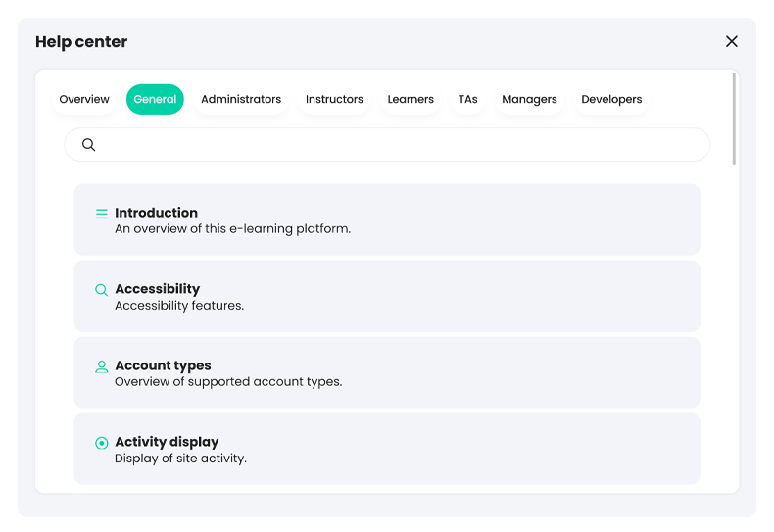Click 'Accessibility features.' description text

click(x=179, y=306)
